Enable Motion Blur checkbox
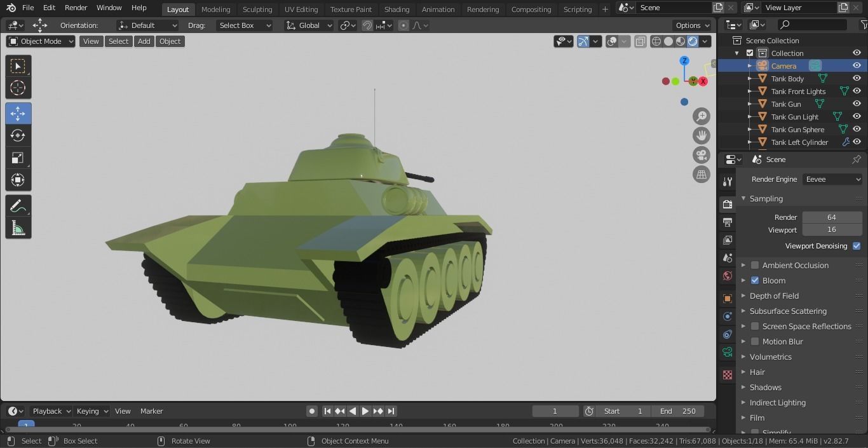 point(755,341)
